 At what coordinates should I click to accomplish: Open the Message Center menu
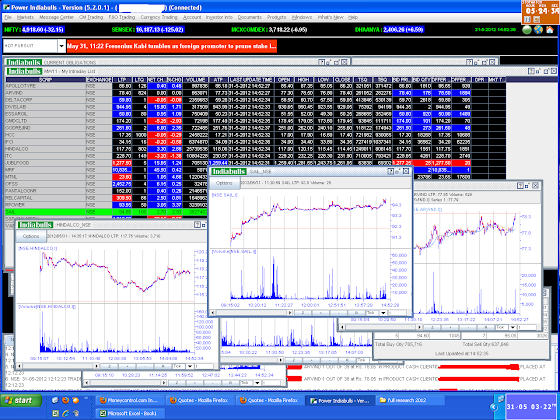tap(56, 17)
